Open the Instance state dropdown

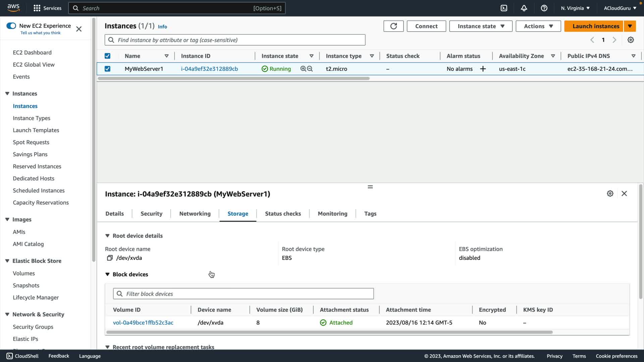(480, 26)
